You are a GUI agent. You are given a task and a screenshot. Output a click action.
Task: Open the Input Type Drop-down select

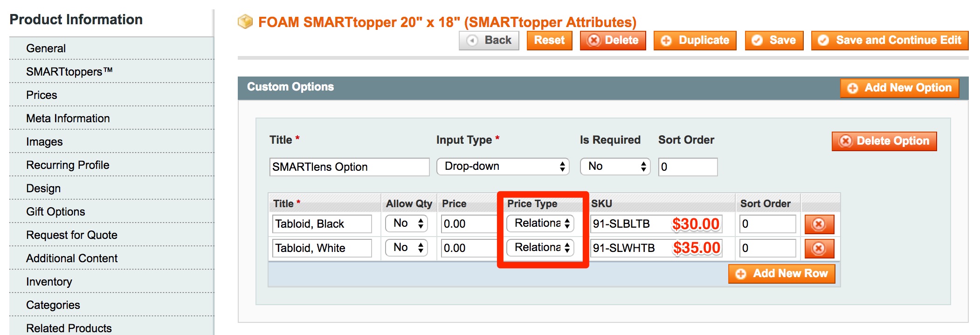point(503,167)
